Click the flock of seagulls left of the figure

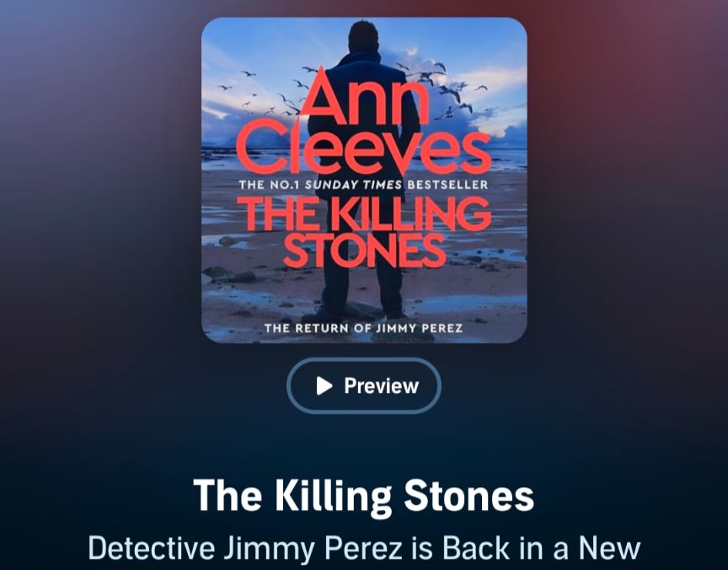265,93
